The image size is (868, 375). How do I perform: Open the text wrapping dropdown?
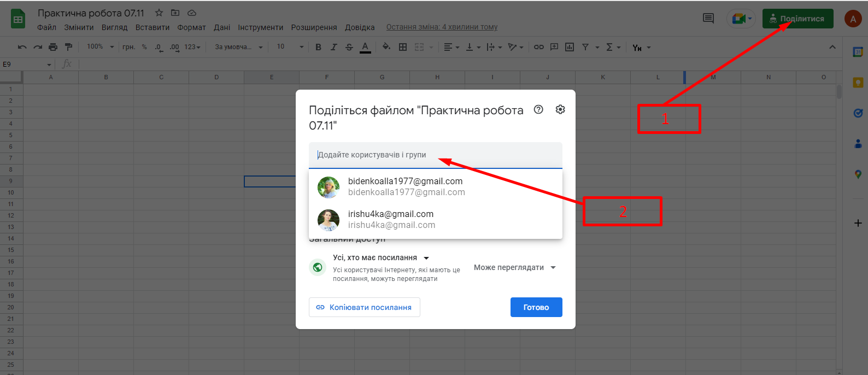(494, 47)
